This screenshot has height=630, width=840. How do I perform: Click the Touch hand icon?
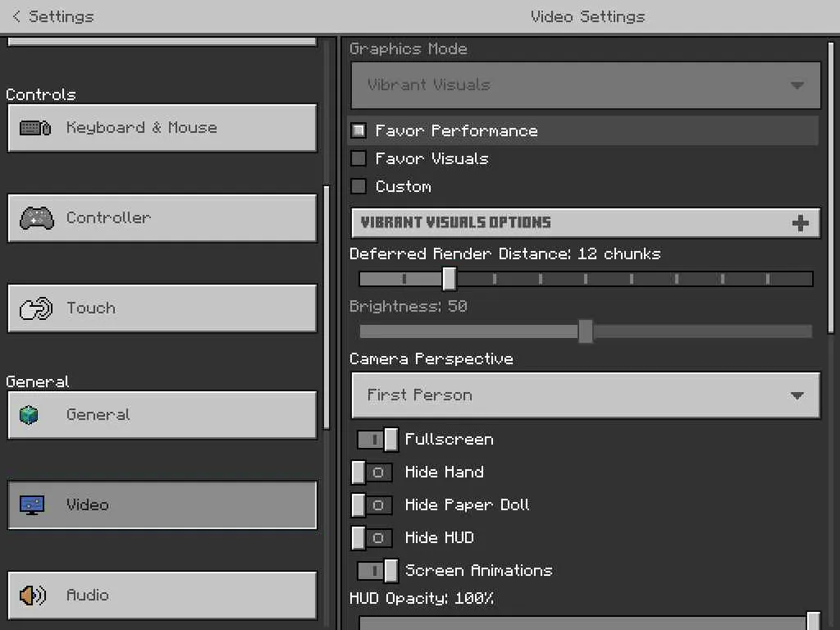click(36, 308)
